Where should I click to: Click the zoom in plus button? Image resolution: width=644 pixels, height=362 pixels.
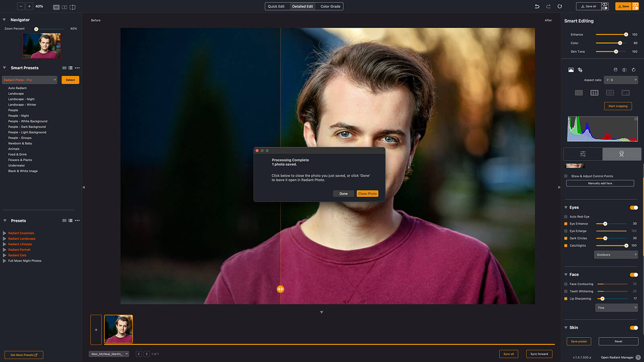(x=29, y=6)
